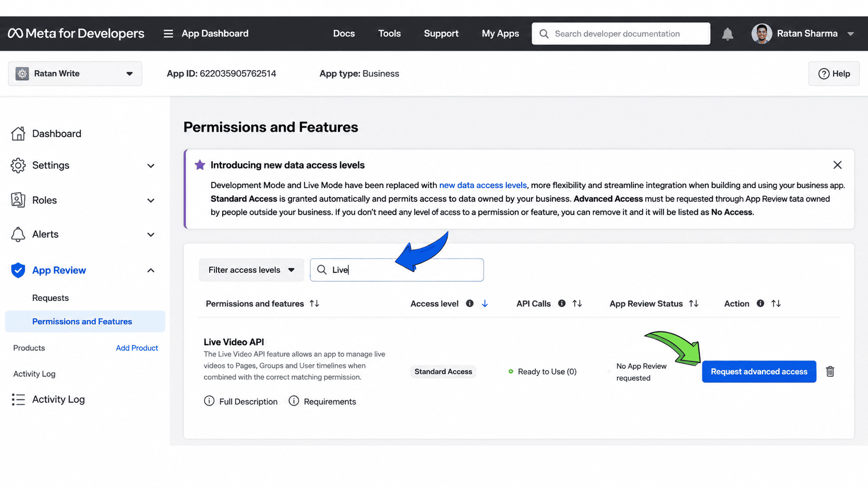Click the Ready to Use (0) status
The height and width of the screenshot is (489, 868).
(542, 372)
